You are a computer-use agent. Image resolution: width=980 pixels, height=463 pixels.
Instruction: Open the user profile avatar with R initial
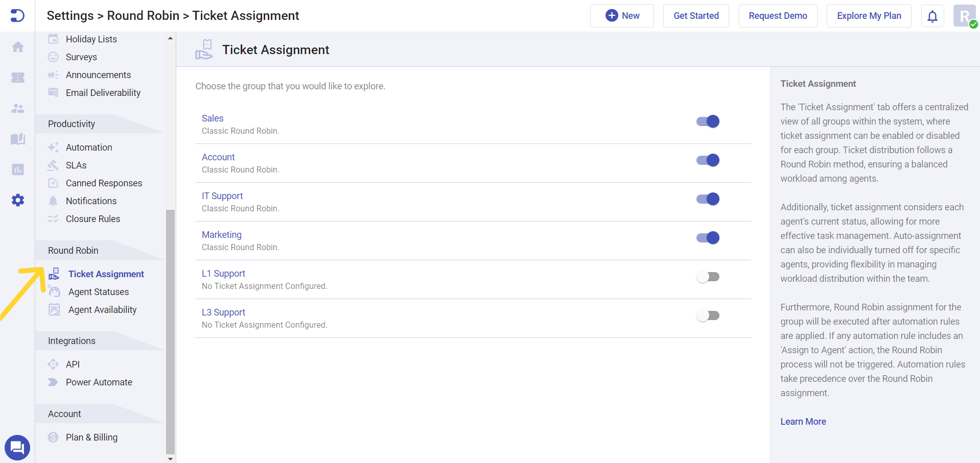tap(964, 16)
